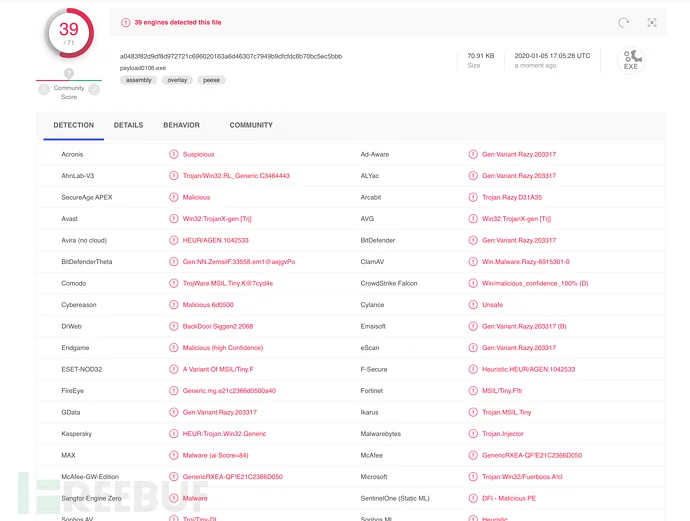Click BackDoor.Siggen2.2068 result
The image size is (690, 521).
click(218, 326)
